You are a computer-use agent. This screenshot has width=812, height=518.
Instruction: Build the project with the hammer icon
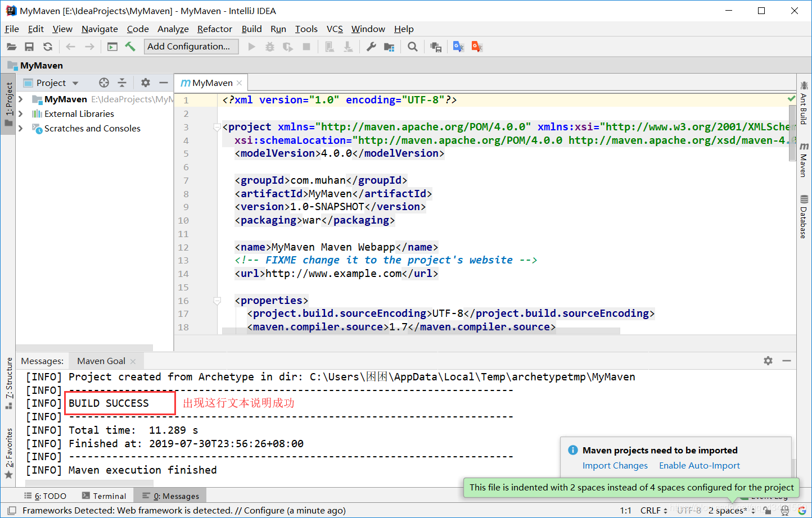point(130,47)
